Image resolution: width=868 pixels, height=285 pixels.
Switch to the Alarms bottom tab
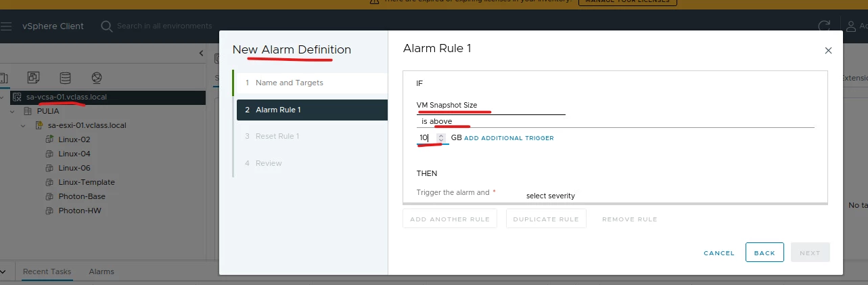pyautogui.click(x=101, y=271)
